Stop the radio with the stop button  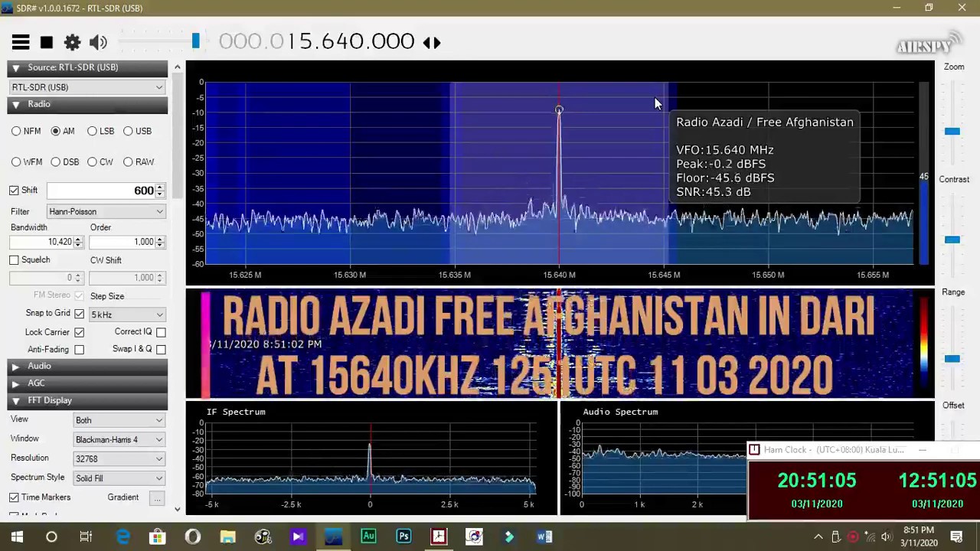tap(47, 43)
